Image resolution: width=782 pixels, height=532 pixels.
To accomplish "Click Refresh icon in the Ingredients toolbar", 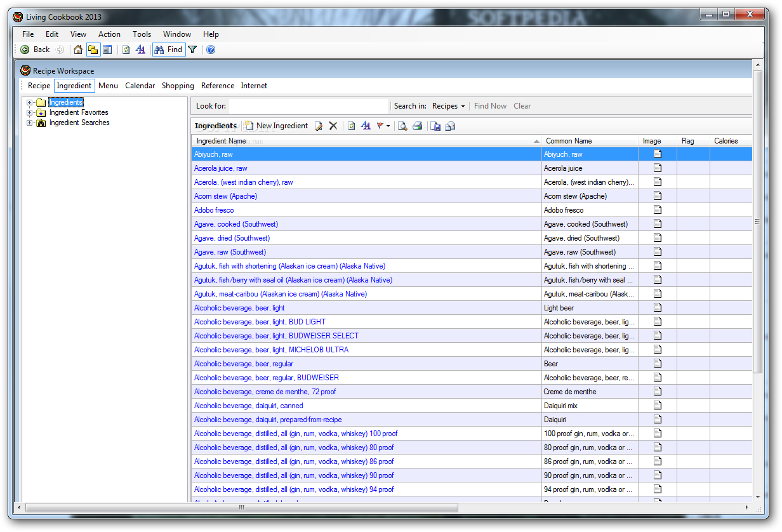I will pyautogui.click(x=352, y=126).
